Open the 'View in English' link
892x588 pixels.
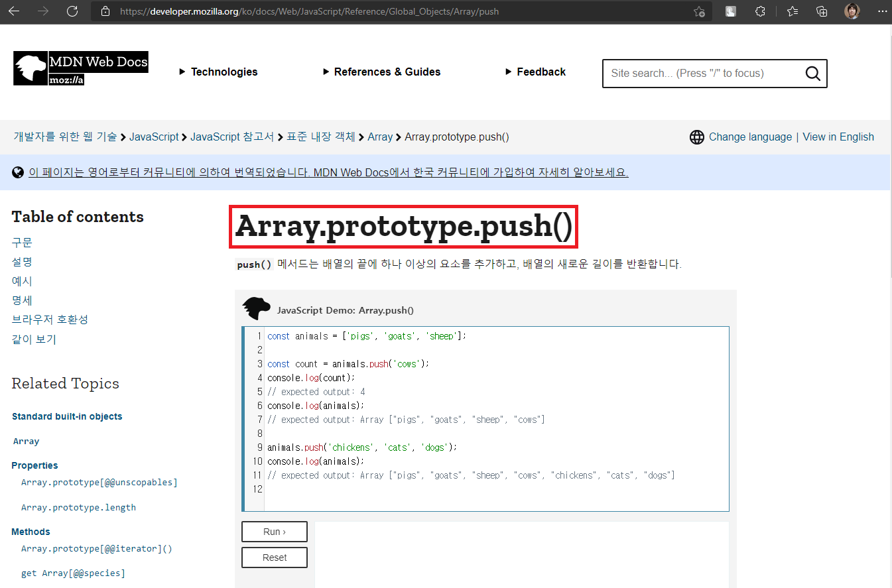click(838, 137)
